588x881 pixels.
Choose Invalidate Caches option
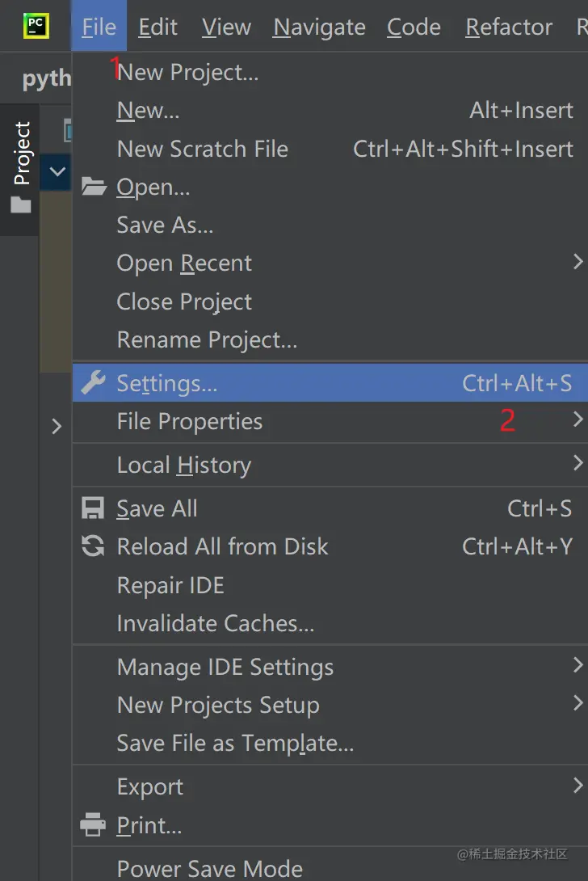216,623
